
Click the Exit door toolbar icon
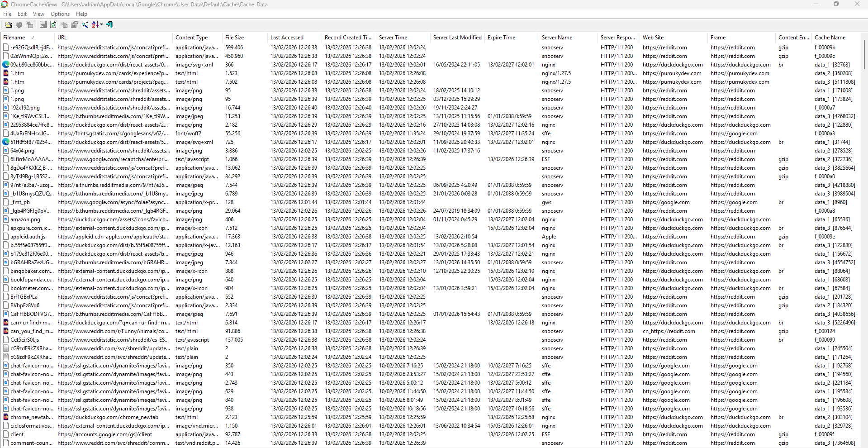[110, 24]
